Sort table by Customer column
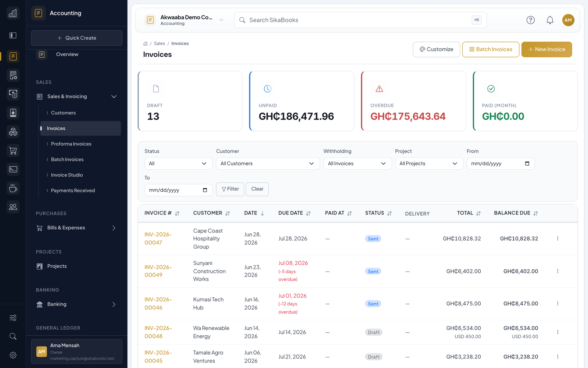This screenshot has width=588, height=368. point(212,213)
